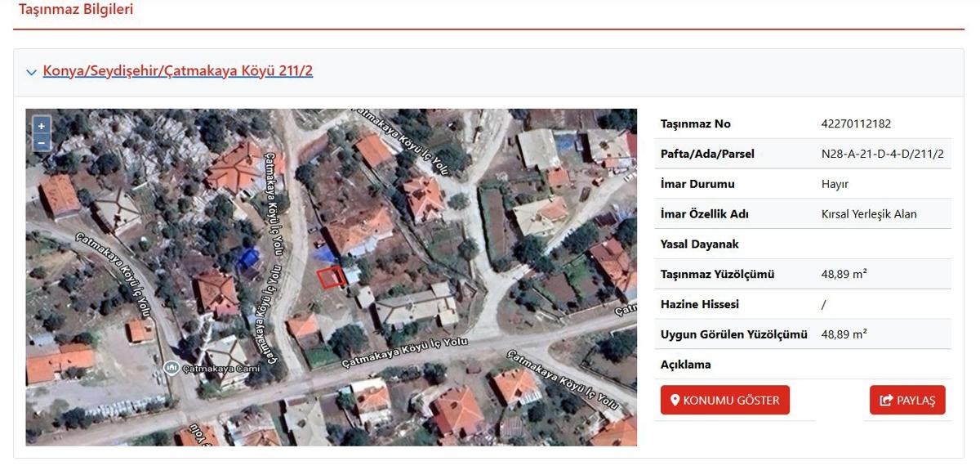
Task: Click the Kırsal Yerleşik Alan text
Action: point(869,214)
